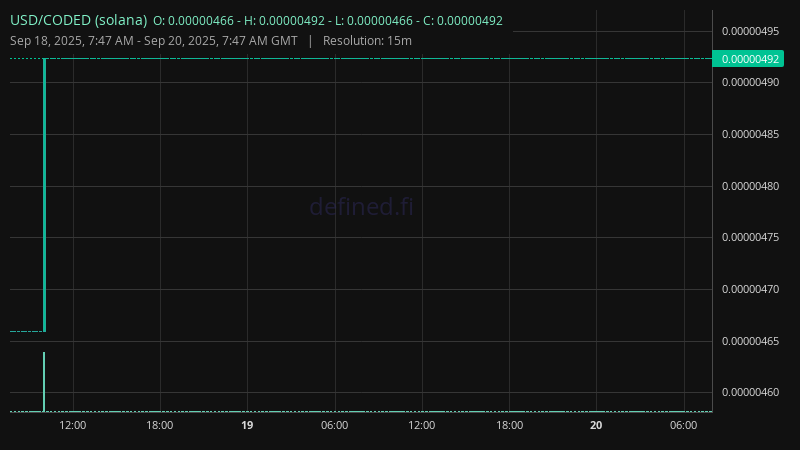Viewport: 800px width, 450px height.
Task: Click the tall green price candle
Action: 45,195
